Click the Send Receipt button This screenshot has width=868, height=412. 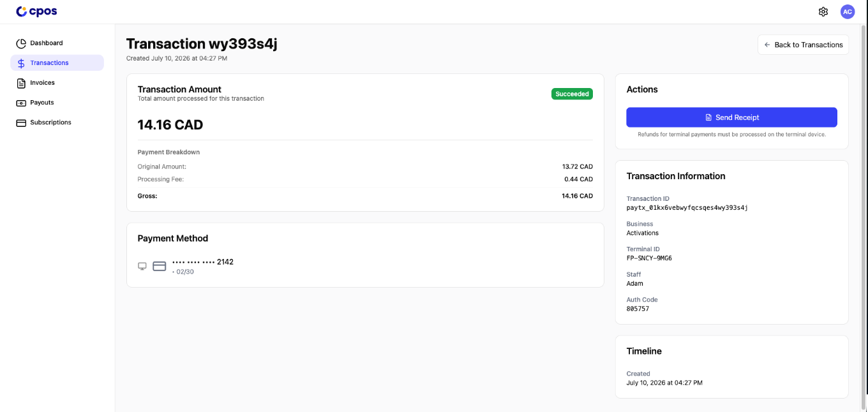coord(731,117)
